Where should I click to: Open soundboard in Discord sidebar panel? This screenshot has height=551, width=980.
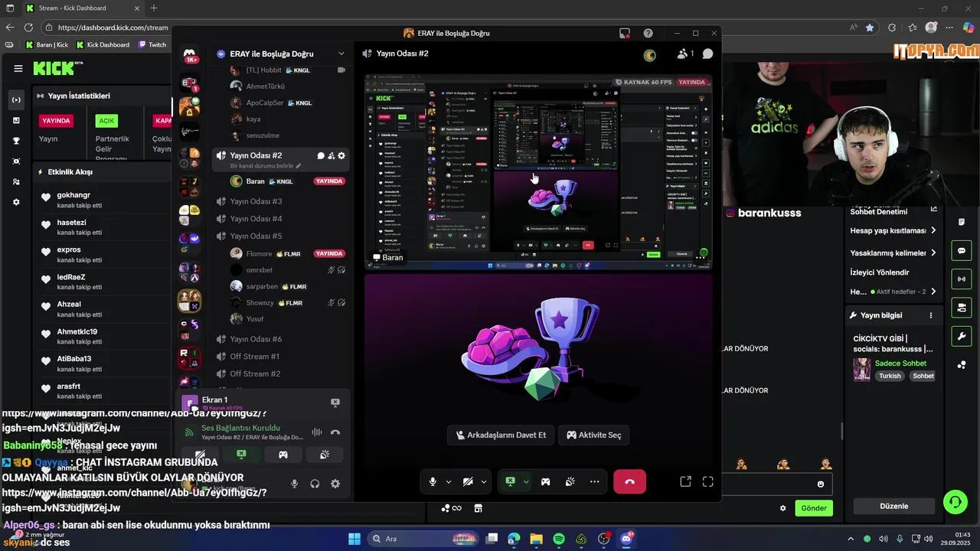pyautogui.click(x=325, y=455)
